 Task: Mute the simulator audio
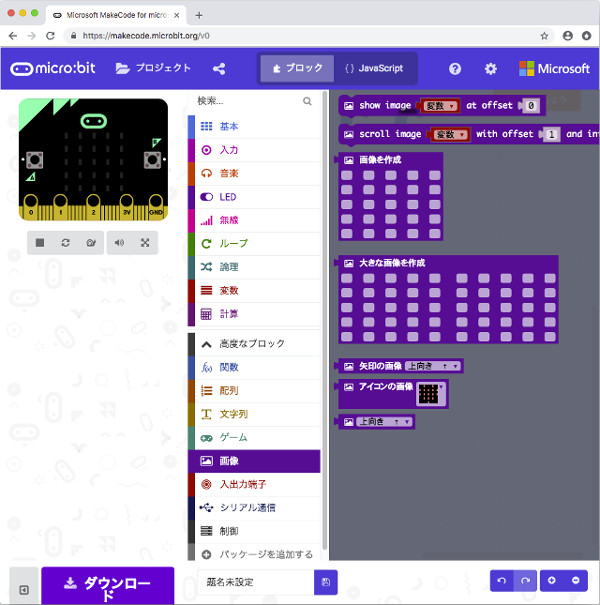(119, 242)
